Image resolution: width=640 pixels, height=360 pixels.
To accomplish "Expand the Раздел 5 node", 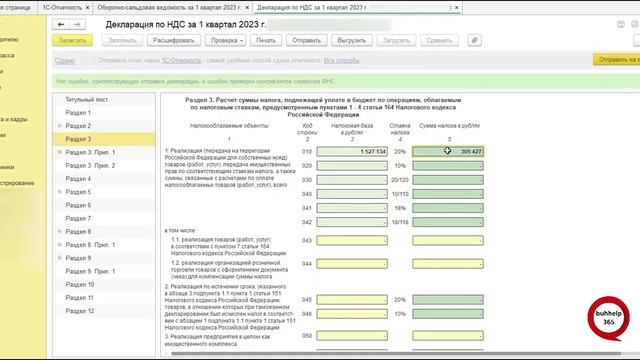I will 60,192.
